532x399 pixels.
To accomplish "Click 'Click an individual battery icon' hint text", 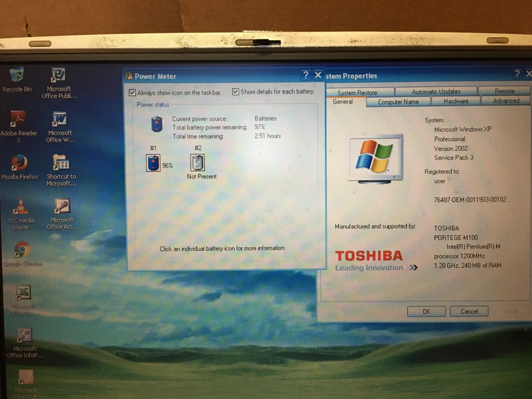I will pyautogui.click(x=222, y=248).
